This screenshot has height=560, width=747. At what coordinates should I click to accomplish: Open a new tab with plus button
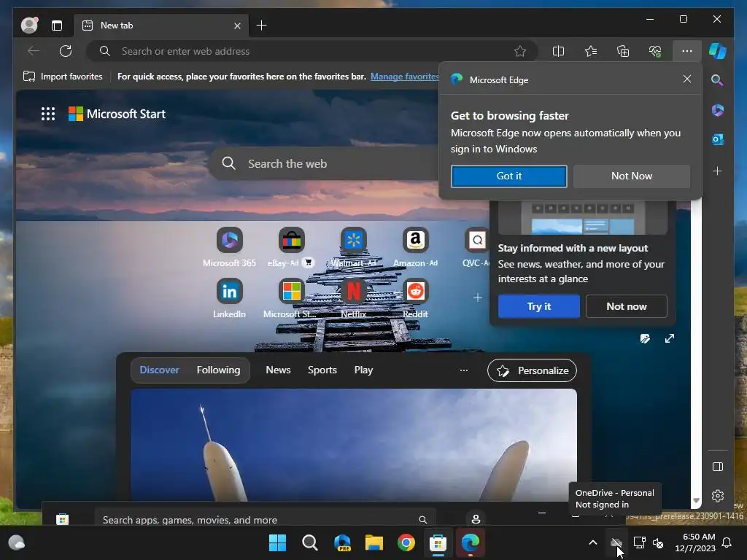coord(262,26)
